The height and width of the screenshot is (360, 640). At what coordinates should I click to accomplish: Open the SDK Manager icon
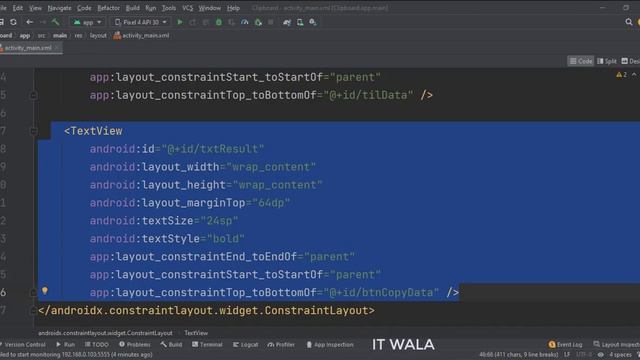(x=313, y=22)
